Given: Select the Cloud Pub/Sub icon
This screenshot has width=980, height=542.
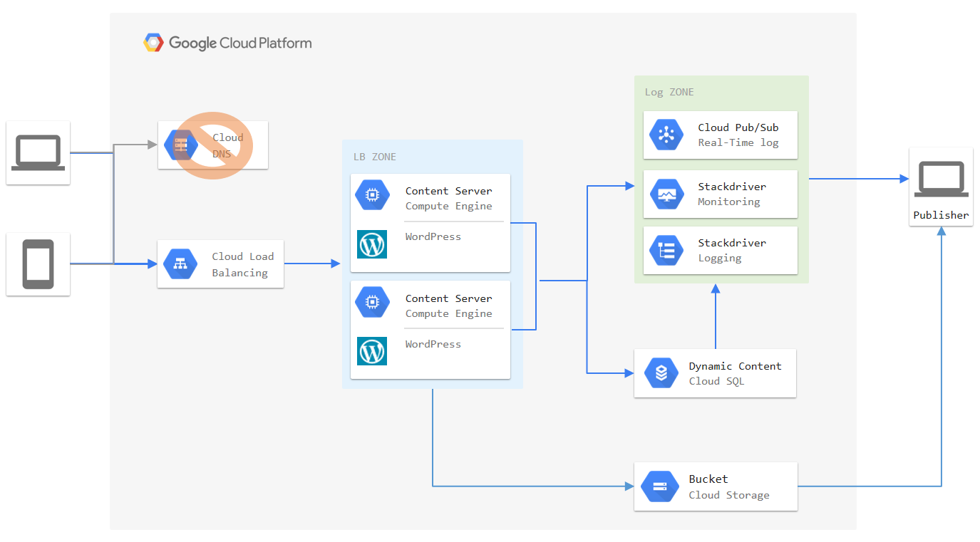Looking at the screenshot, I should 667,134.
